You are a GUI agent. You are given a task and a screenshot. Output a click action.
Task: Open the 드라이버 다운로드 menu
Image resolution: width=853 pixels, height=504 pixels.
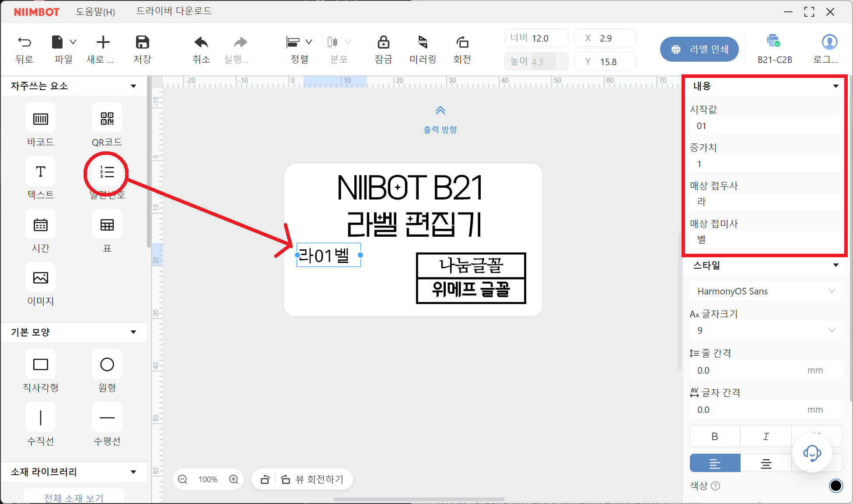[174, 11]
